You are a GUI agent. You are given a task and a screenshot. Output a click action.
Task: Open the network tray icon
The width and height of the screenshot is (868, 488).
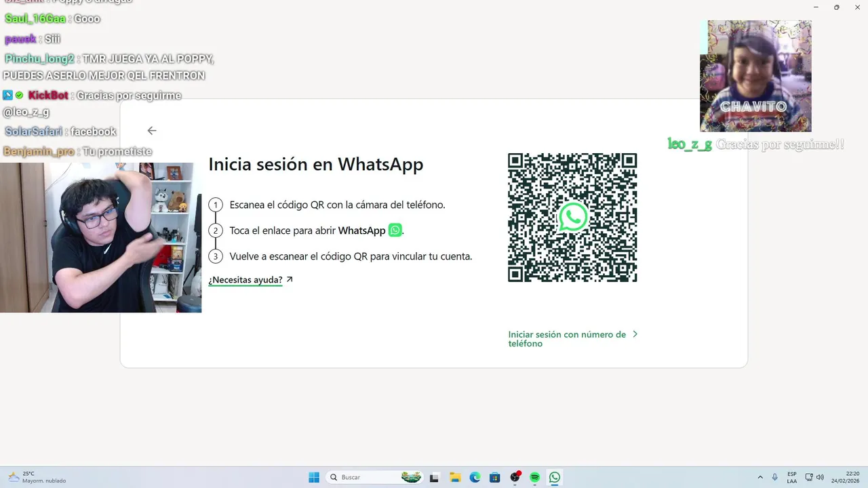tap(809, 477)
